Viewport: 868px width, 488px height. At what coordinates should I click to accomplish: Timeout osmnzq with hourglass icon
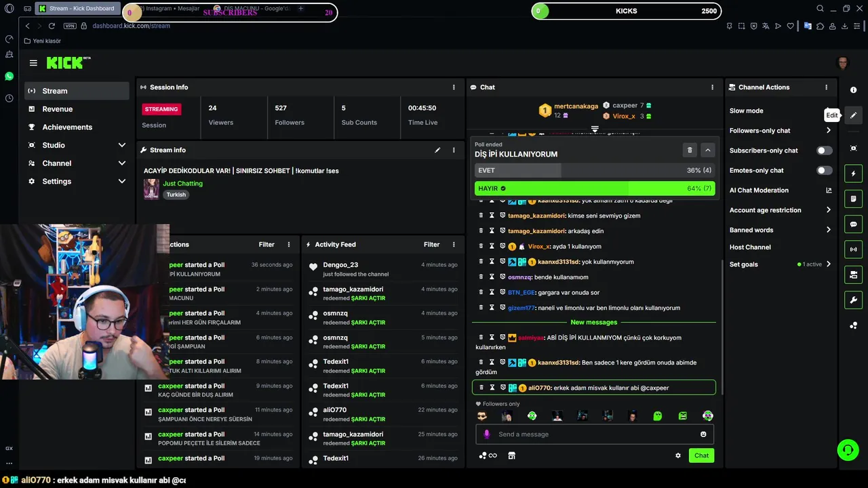[492, 277]
